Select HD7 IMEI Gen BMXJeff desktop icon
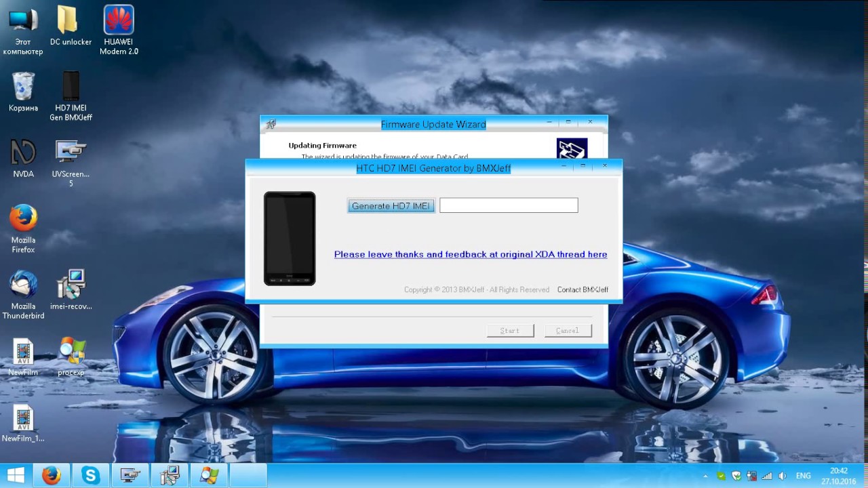The image size is (868, 488). coord(71,97)
